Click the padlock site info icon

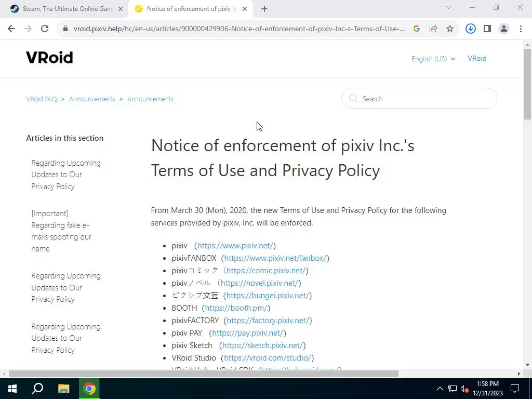point(65,29)
